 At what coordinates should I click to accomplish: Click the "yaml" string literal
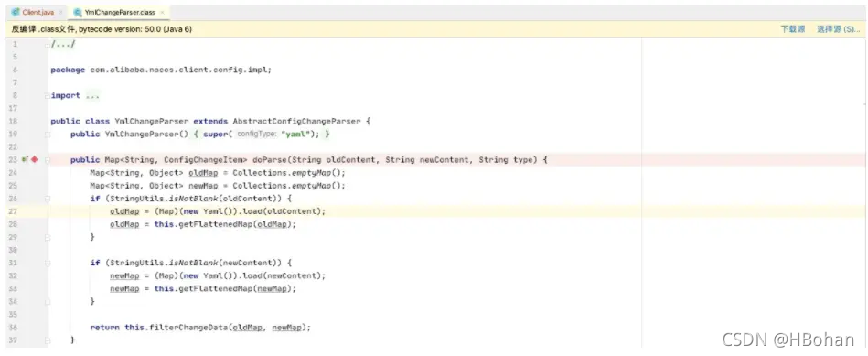coord(296,135)
